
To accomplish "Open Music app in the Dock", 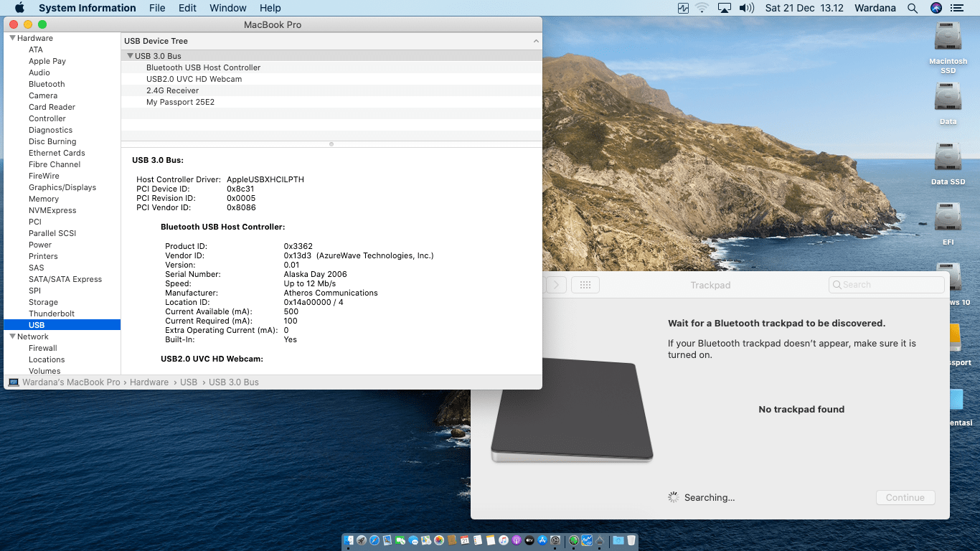I will 504,540.
